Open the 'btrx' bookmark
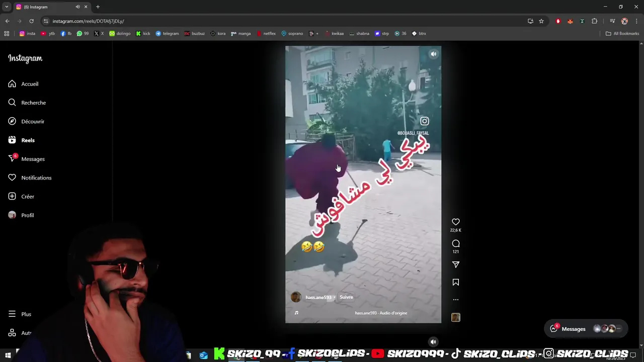Screen dimensions: 644x362 click(x=419, y=34)
